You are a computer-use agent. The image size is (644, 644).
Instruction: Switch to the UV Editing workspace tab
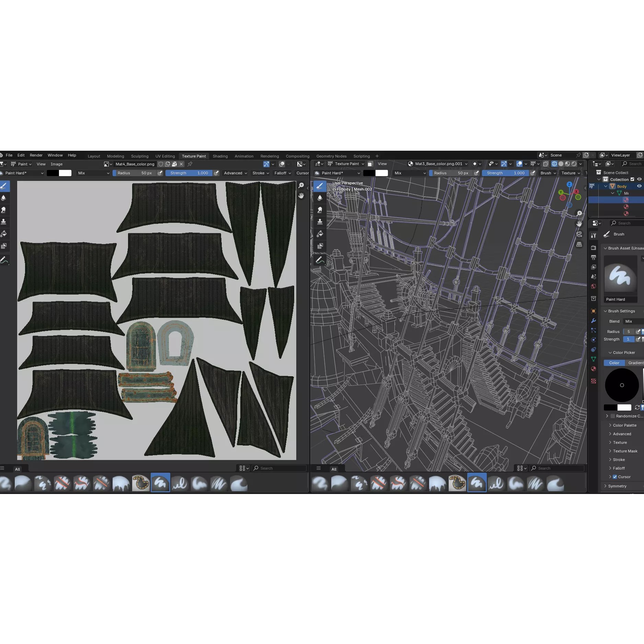[165, 156]
